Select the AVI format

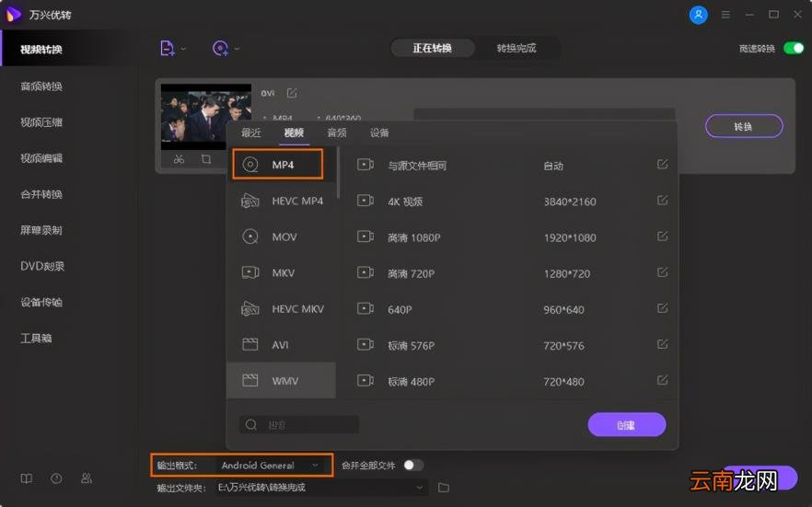click(282, 344)
